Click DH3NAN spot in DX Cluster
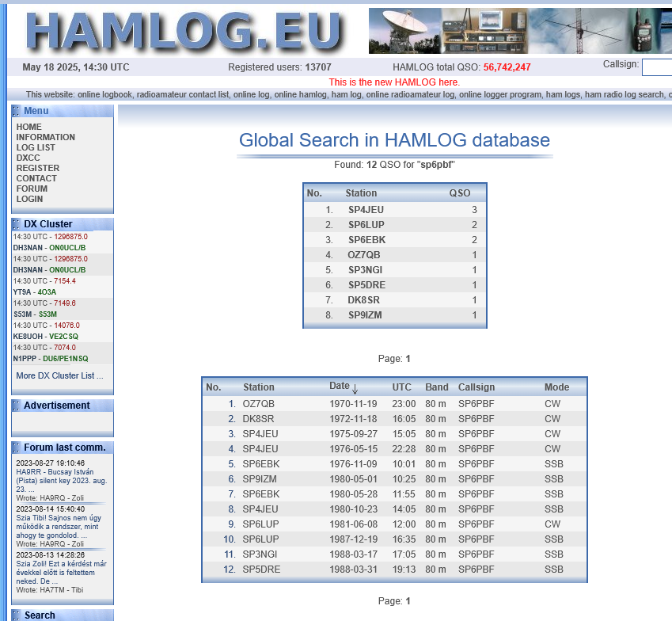This screenshot has height=621, width=672. click(25, 247)
